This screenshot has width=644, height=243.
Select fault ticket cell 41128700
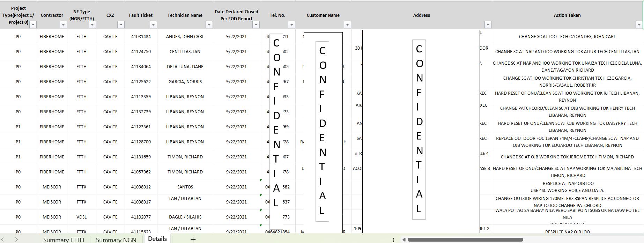point(141,142)
